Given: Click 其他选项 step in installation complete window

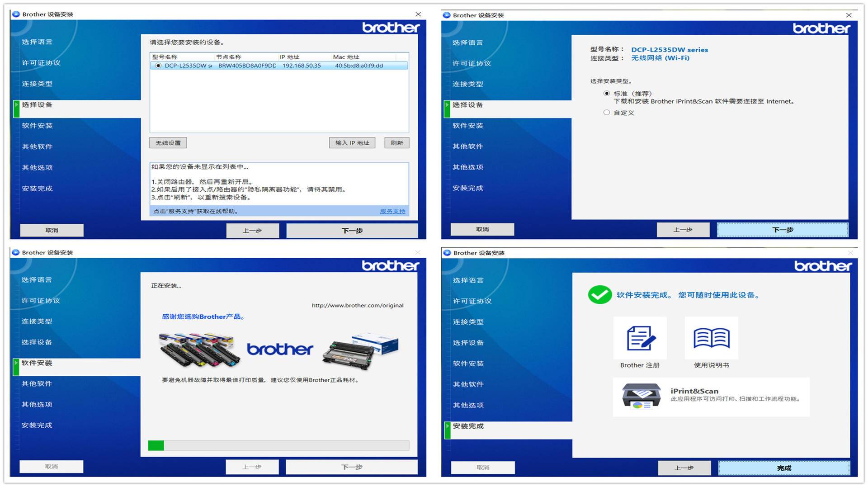Looking at the screenshot, I should 468,405.
